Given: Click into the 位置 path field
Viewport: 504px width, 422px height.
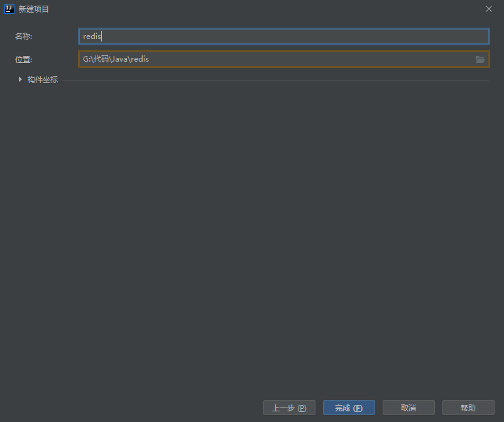Looking at the screenshot, I should click(277, 59).
